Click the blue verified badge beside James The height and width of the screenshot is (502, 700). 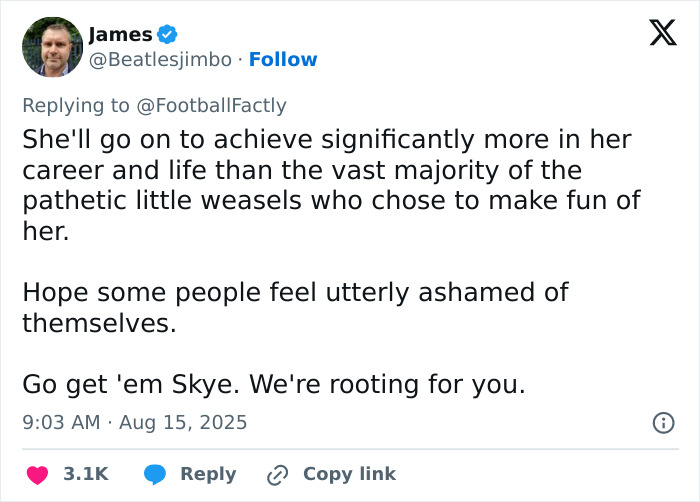coord(168,35)
